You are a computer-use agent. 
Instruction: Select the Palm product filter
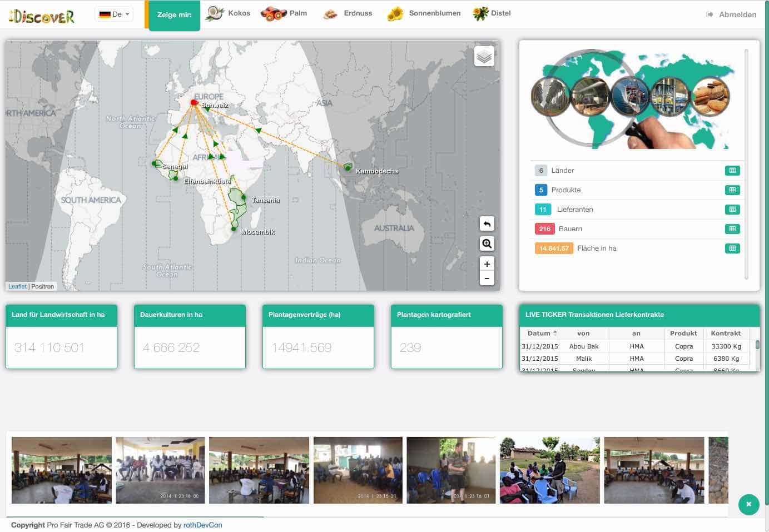[284, 13]
